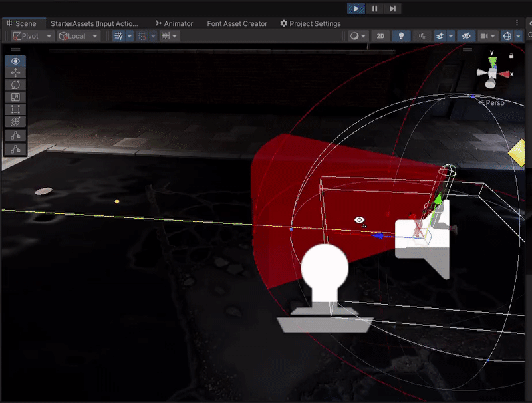Click the blue sphere handle at bottom right
532x403 pixels.
(488, 360)
